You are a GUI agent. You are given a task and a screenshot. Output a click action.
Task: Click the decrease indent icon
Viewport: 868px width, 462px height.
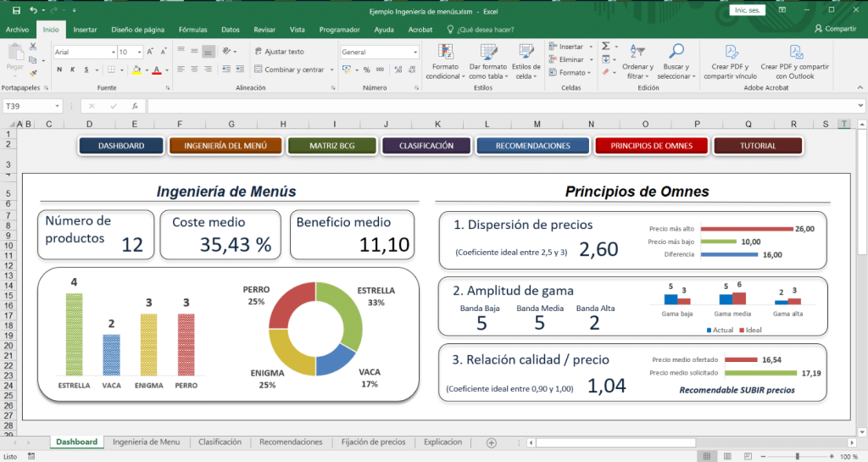pos(226,70)
